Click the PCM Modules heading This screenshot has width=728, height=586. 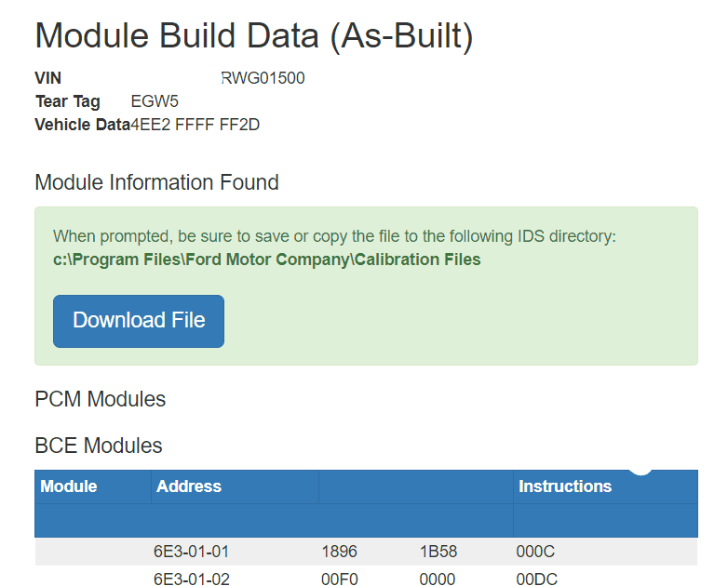[101, 399]
